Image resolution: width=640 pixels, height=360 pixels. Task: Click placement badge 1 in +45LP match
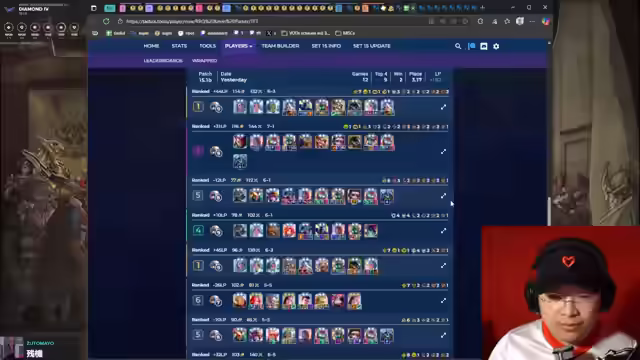pos(198,266)
